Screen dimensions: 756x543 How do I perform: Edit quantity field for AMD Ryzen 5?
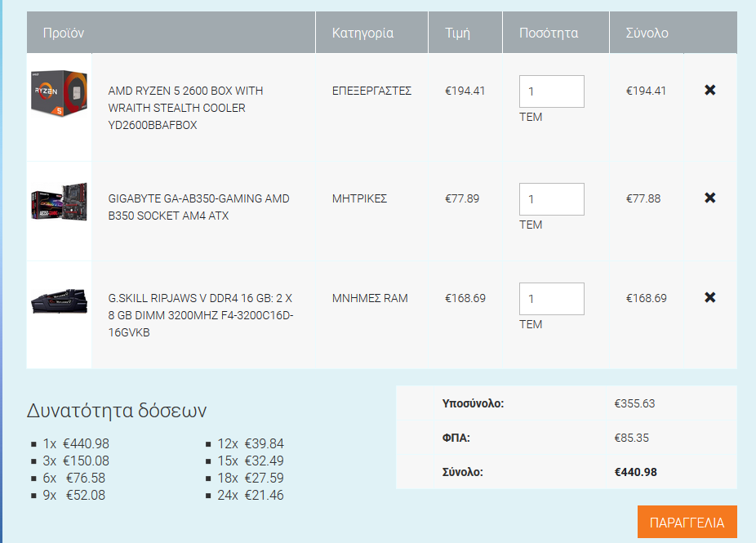[x=552, y=91]
